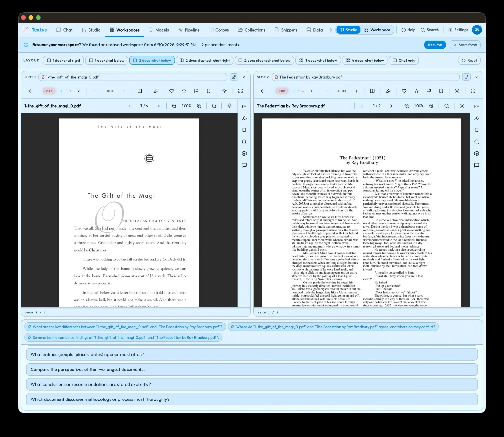
Task: Enter fullscreen for Slot 1 viewer
Action: pos(240,91)
